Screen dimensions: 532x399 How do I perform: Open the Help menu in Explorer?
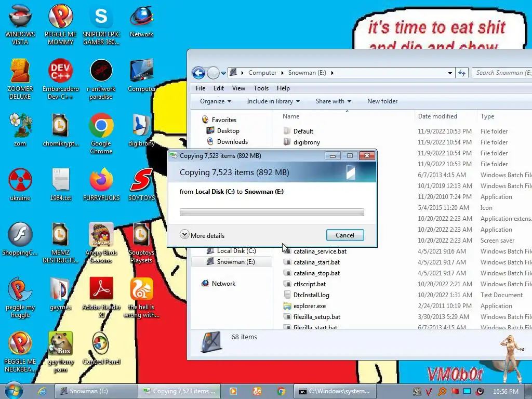point(283,88)
